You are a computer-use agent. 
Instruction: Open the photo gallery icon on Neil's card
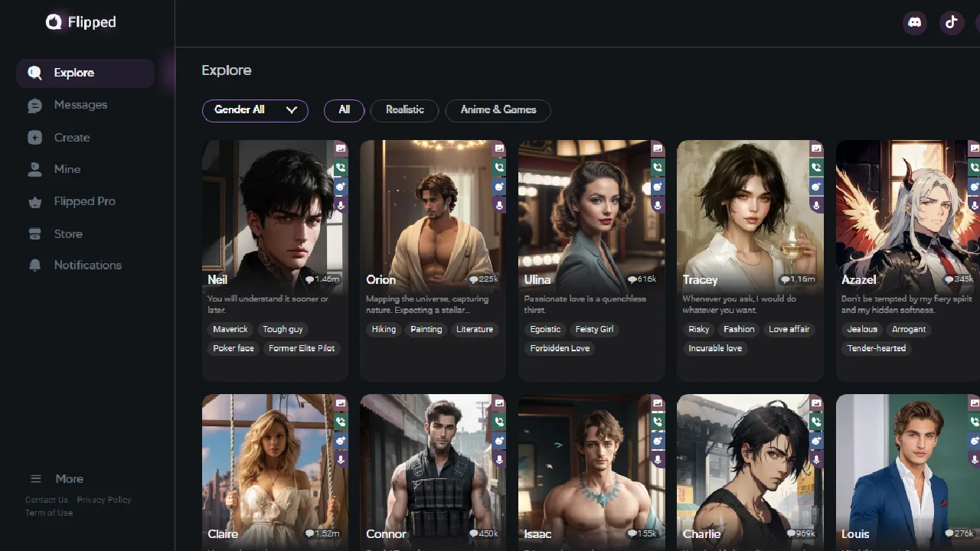pos(341,148)
